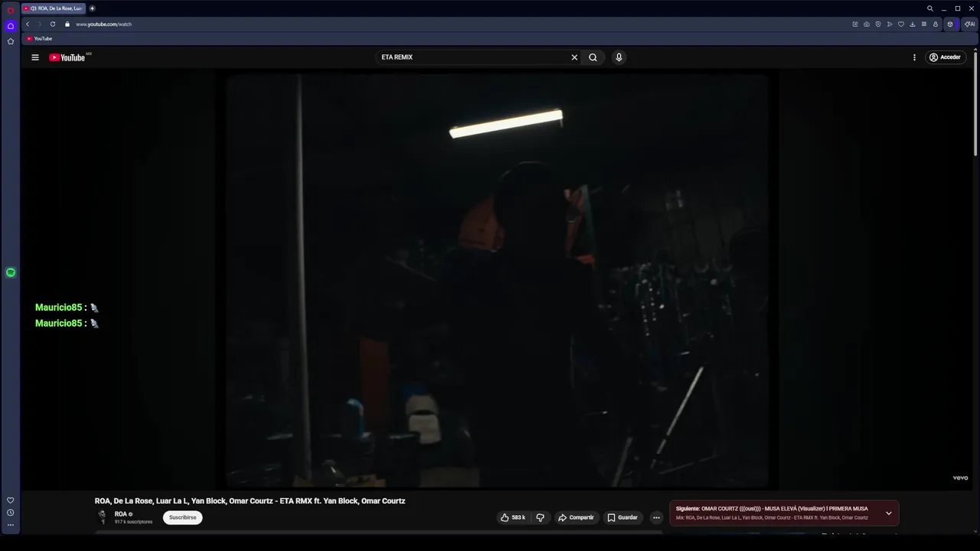Image resolution: width=980 pixels, height=551 pixels.
Task: Open more actions menu beside Guardar
Action: (656, 517)
